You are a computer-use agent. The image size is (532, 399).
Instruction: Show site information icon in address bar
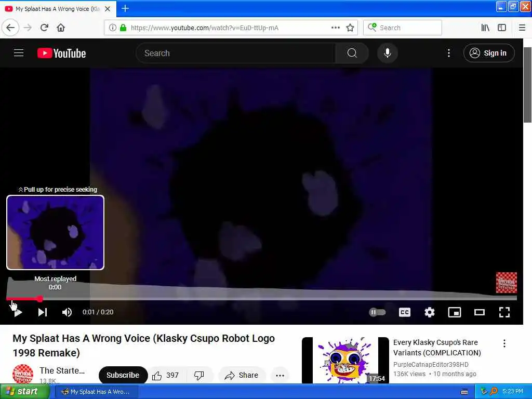tap(112, 28)
